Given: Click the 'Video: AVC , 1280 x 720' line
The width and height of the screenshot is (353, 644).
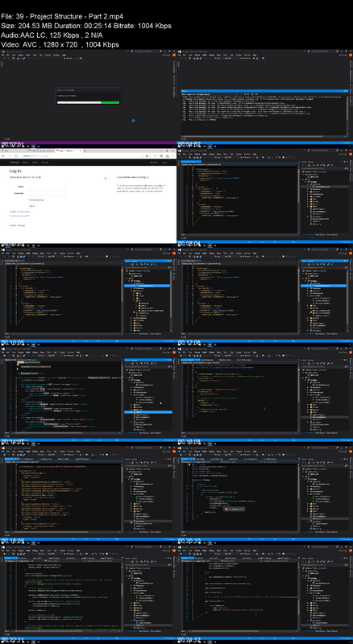Looking at the screenshot, I should 60,45.
